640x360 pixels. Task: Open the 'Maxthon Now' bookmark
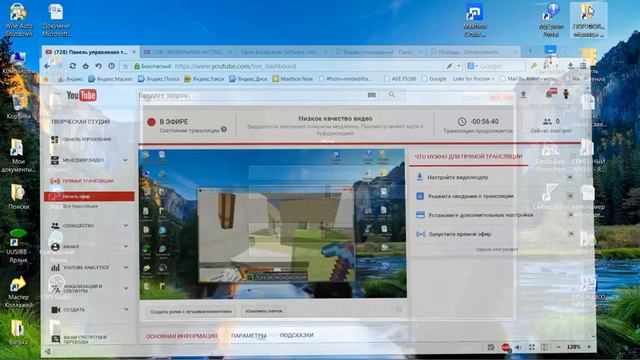click(293, 79)
